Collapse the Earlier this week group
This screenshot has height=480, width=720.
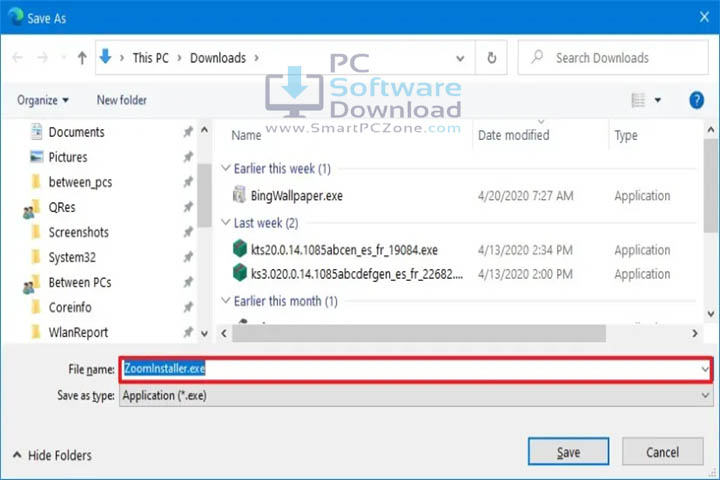(225, 168)
